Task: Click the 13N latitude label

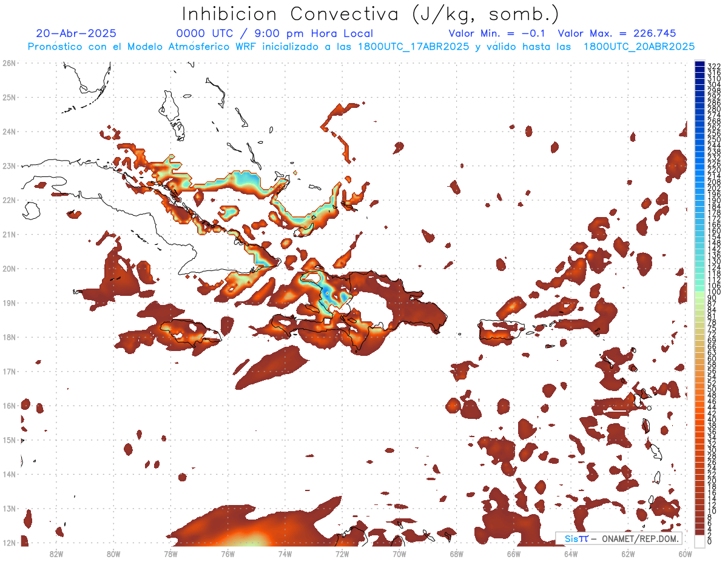Action: 9,508
